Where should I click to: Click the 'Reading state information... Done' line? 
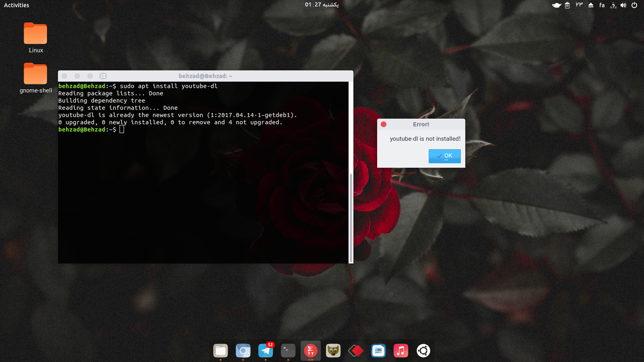(x=118, y=108)
